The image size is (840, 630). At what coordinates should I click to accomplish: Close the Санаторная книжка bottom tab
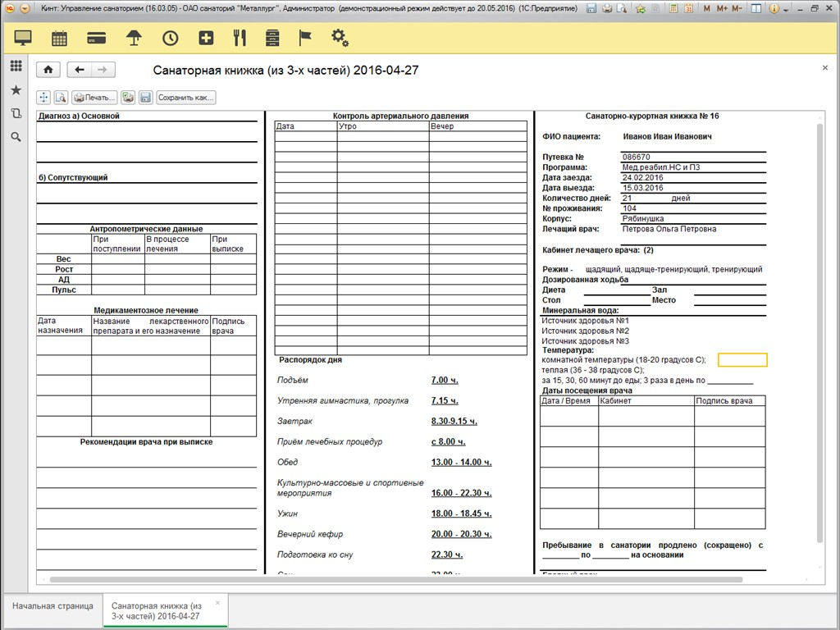[217, 603]
